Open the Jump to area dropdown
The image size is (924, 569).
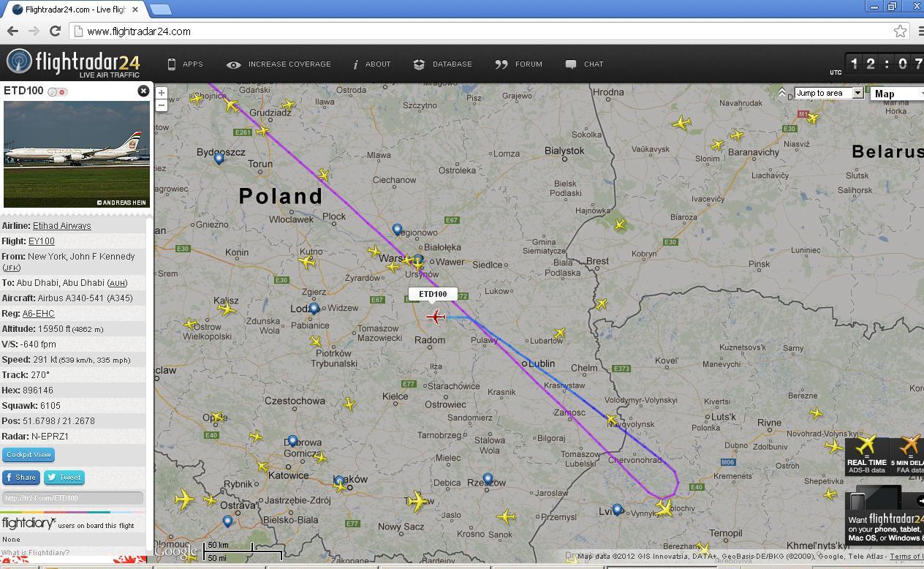[x=829, y=93]
